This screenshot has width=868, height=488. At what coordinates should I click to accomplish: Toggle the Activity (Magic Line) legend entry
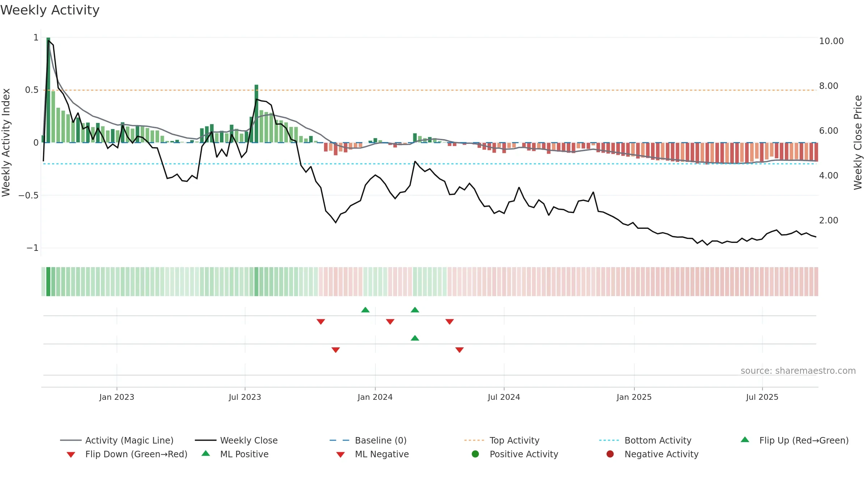(117, 440)
